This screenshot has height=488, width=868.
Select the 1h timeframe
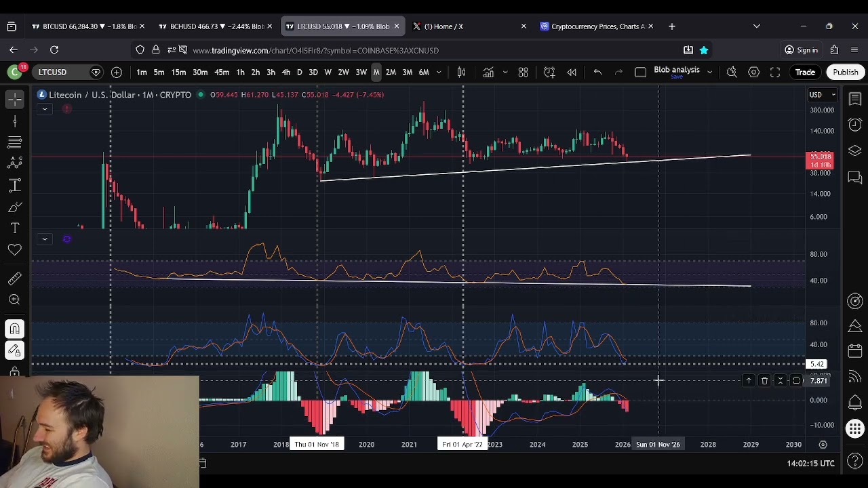pos(240,73)
